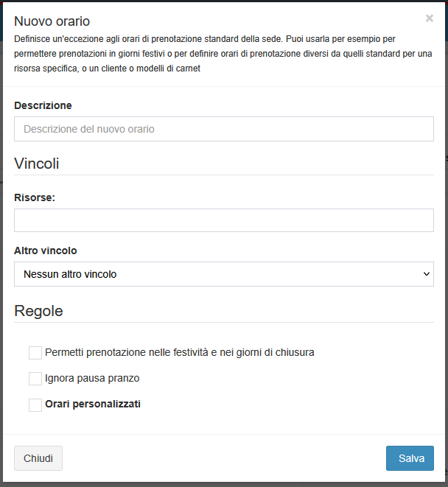This screenshot has height=487, width=448.
Task: Toggle the Orari personalizzati checkbox
Action: 35,405
